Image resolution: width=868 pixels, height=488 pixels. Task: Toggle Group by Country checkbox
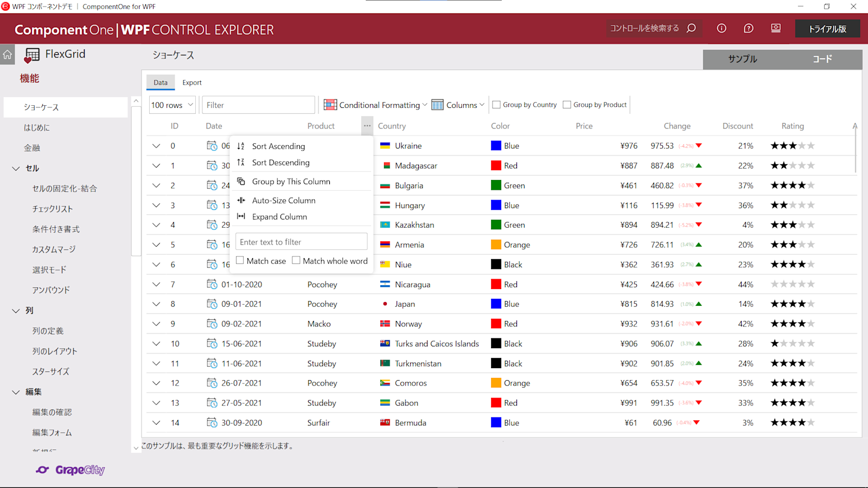[x=496, y=105]
